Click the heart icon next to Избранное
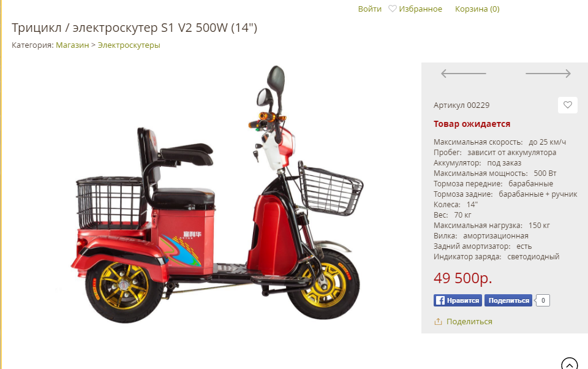Screen dimensions: 588x369 pos(392,9)
